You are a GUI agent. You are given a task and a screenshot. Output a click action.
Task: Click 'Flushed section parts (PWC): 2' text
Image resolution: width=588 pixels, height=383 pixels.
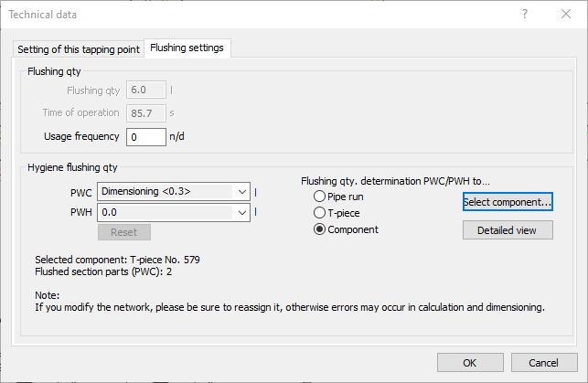coord(103,271)
